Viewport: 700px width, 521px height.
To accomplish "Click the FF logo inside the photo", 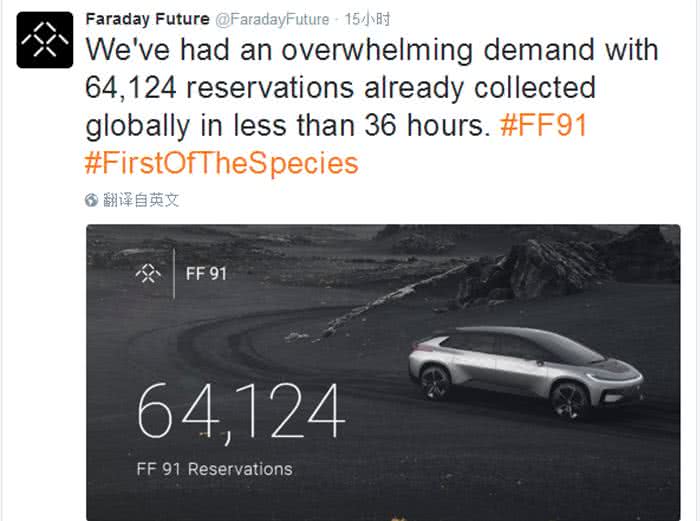I will pyautogui.click(x=148, y=273).
